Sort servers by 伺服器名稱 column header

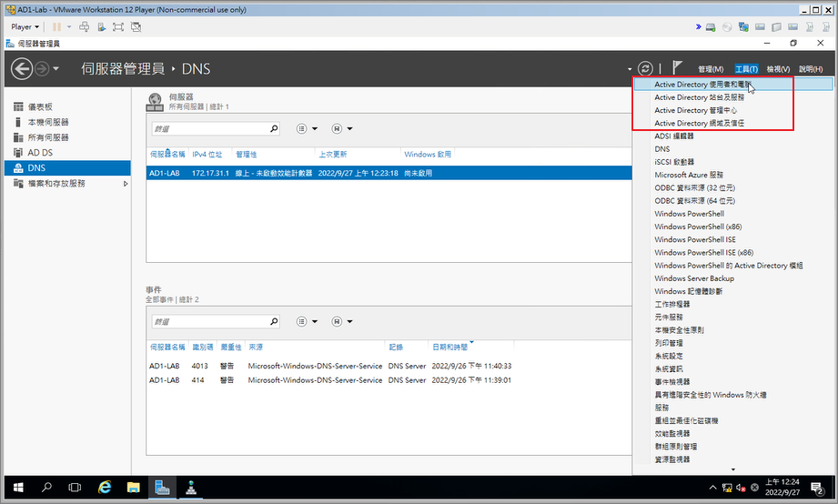click(x=167, y=154)
